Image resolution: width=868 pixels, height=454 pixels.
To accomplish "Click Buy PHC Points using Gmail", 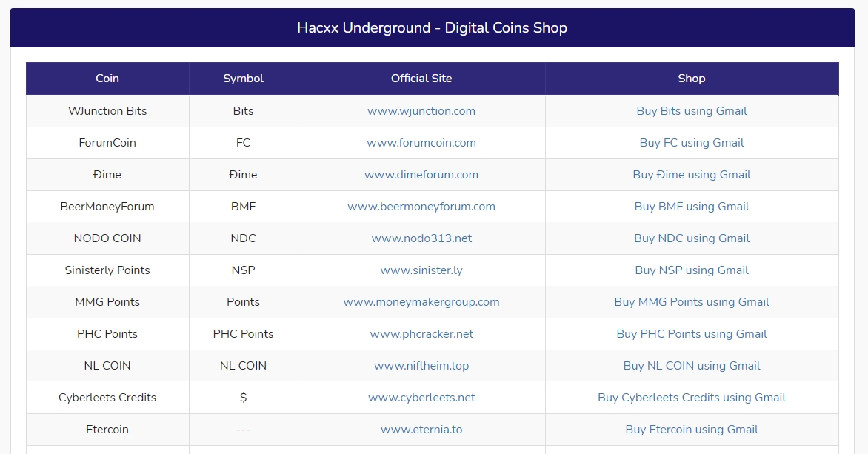I will pyautogui.click(x=692, y=334).
